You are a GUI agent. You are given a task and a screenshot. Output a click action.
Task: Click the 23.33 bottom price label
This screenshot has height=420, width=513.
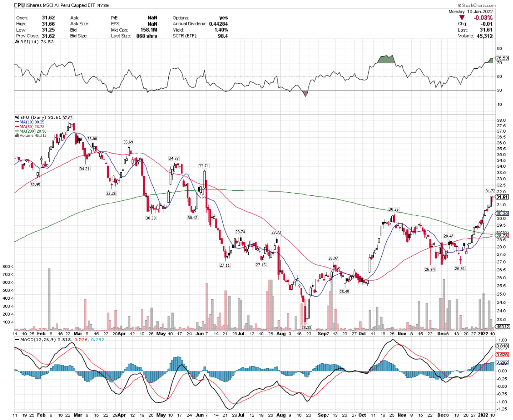coord(306,328)
